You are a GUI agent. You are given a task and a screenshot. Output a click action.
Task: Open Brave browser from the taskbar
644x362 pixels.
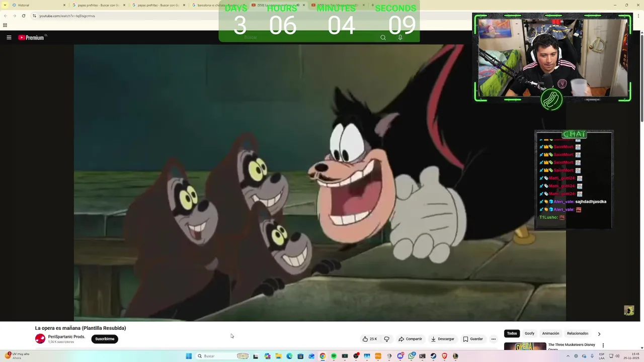pyautogui.click(x=444, y=356)
